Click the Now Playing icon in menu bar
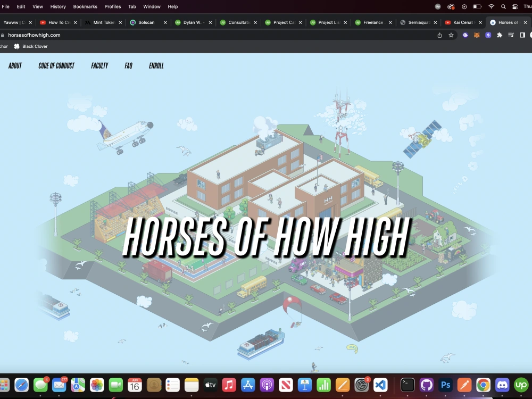Viewport: 532px width, 399px height. (464, 6)
